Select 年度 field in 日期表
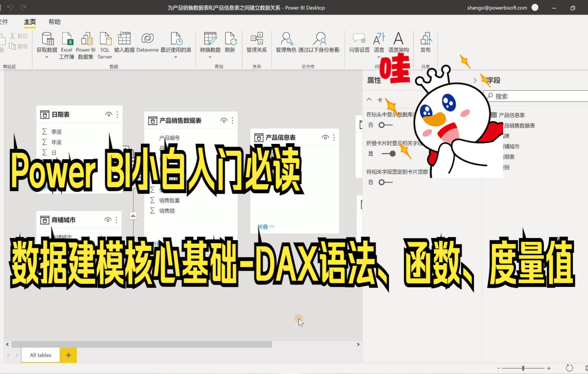The width and height of the screenshot is (588, 374). tap(57, 142)
